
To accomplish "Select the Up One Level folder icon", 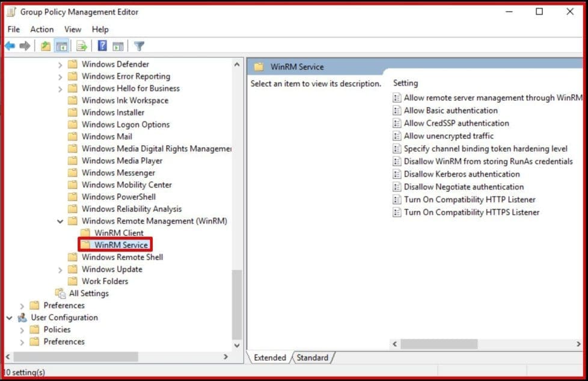I will pyautogui.click(x=46, y=46).
